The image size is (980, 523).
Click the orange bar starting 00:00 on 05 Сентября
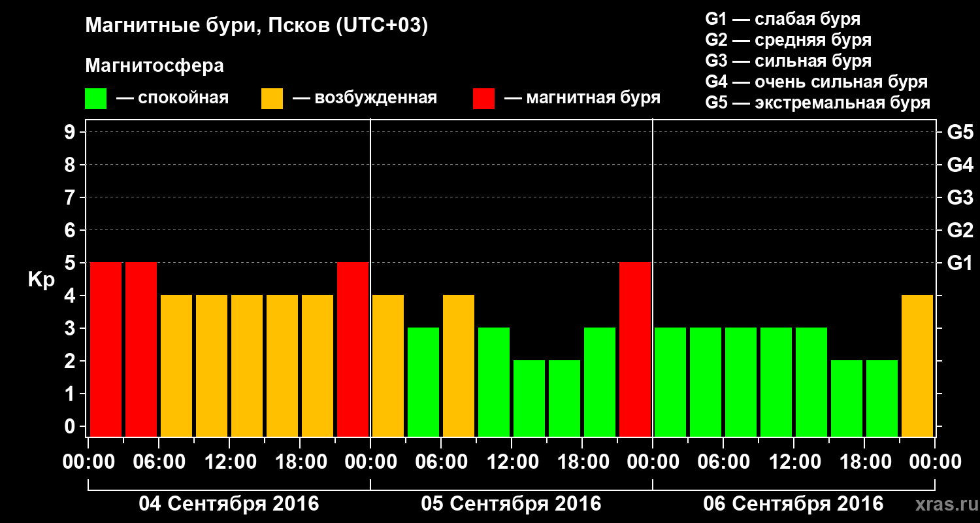coord(388,365)
